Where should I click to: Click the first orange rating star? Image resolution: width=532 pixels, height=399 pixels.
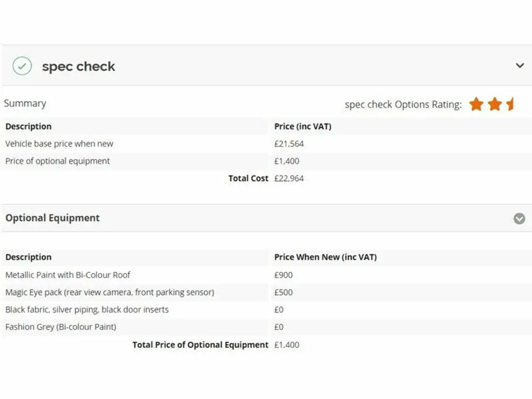pyautogui.click(x=476, y=104)
